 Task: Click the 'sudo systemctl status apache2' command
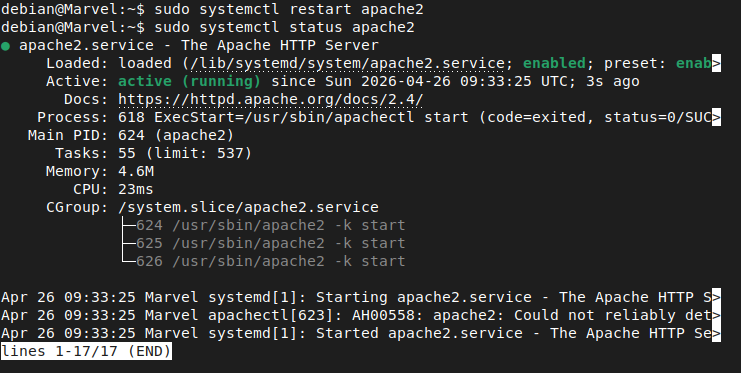point(284,27)
